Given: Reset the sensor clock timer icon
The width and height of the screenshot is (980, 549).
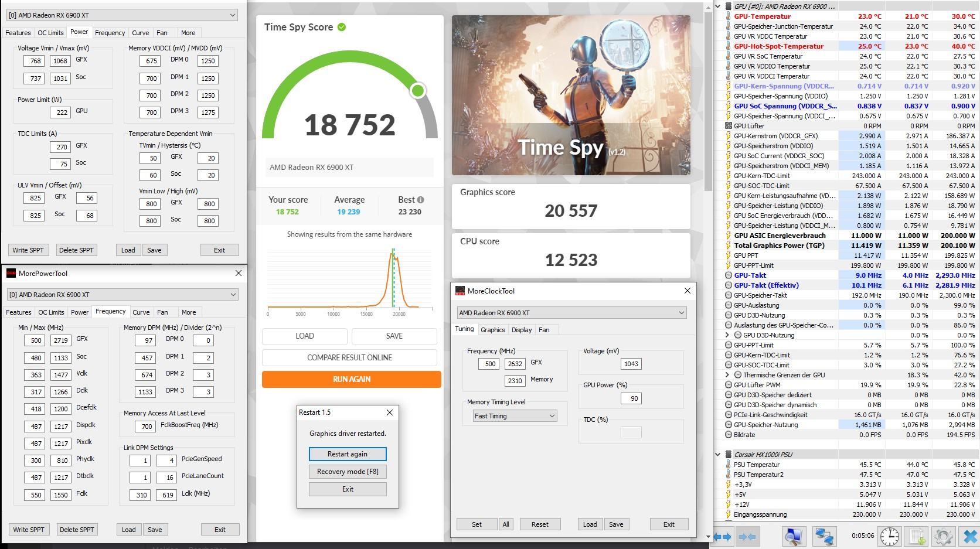Looking at the screenshot, I should [x=889, y=536].
